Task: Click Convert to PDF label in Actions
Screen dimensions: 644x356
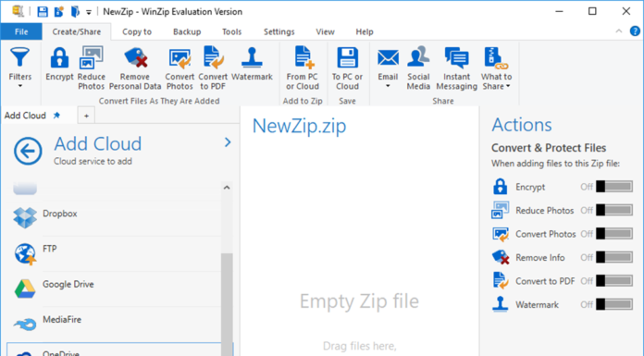Action: [x=545, y=281]
